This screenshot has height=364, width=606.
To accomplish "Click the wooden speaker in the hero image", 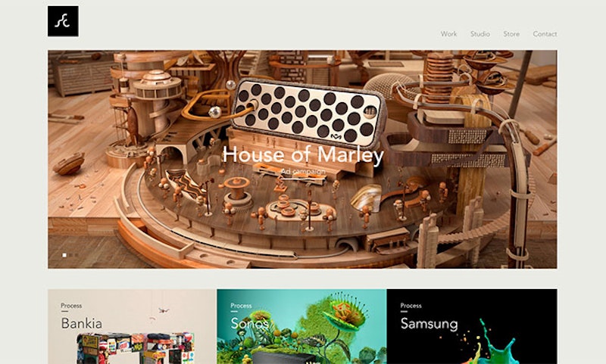I will pos(308,111).
